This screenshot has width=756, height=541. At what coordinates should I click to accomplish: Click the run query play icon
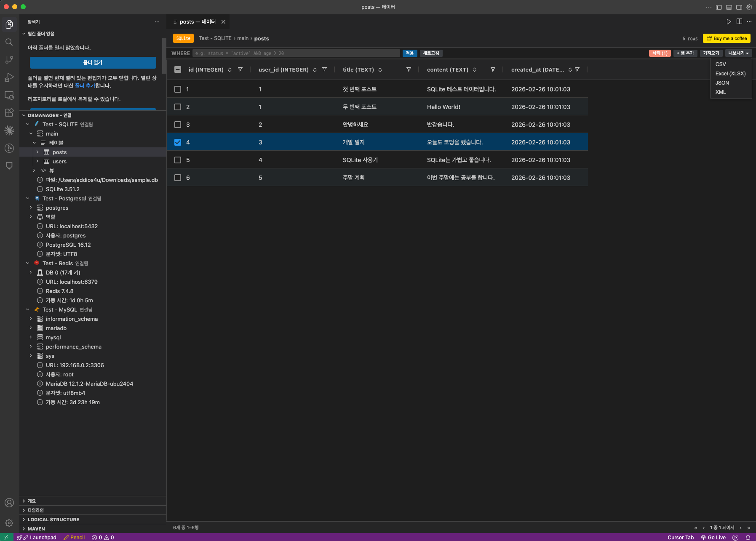point(728,21)
